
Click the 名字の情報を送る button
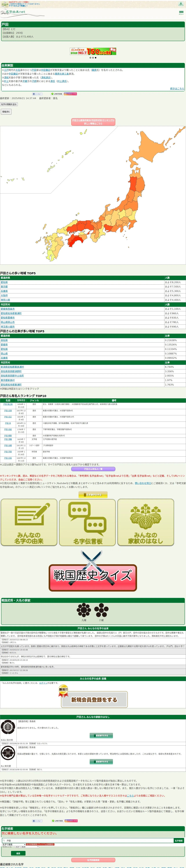click(x=9, y=104)
